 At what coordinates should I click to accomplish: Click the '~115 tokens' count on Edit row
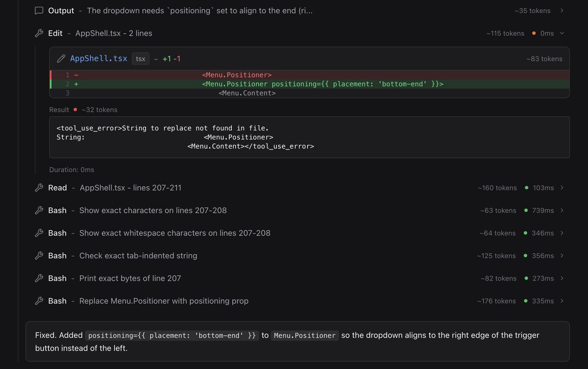[x=505, y=33]
